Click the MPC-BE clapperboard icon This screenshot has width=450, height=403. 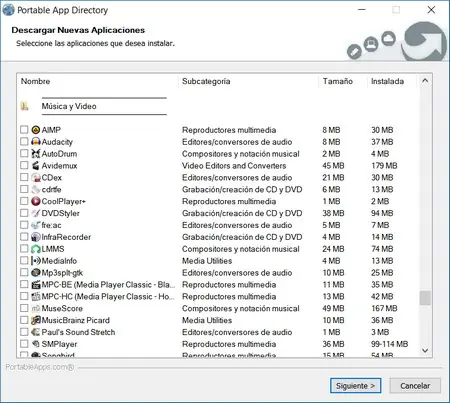click(36, 285)
